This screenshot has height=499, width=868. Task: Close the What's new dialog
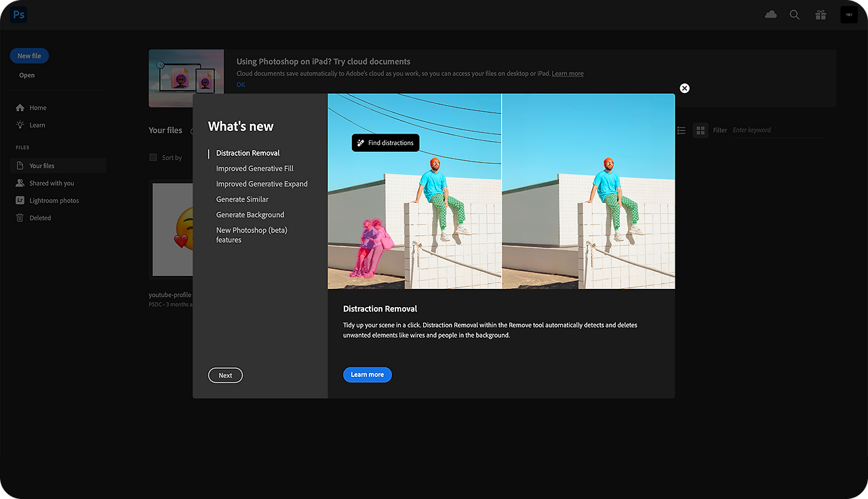[x=685, y=88]
